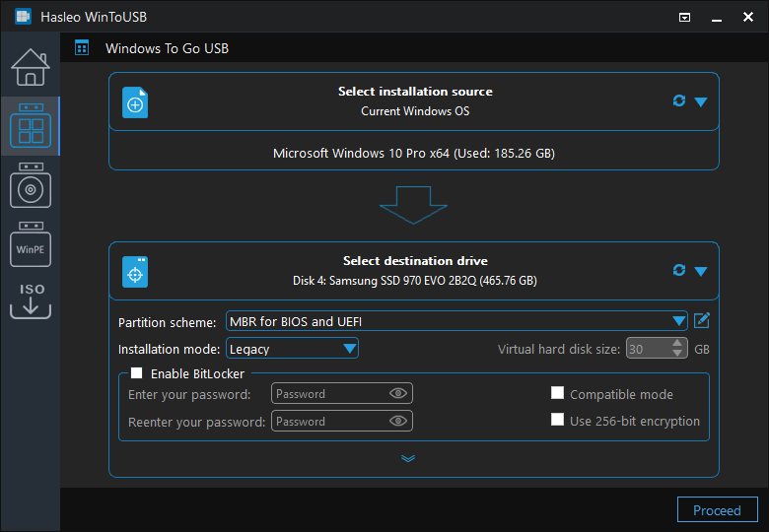Show password in Reenter your password field
This screenshot has height=532, width=769.
coord(398,421)
